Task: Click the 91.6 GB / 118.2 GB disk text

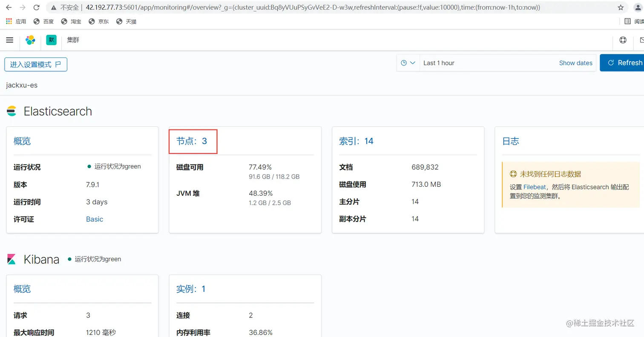Action: point(274,176)
